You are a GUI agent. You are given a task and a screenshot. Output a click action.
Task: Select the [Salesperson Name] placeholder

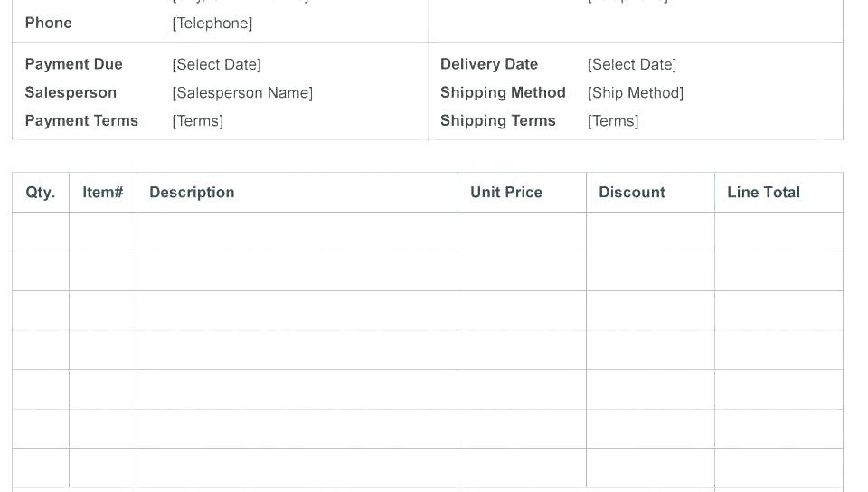pos(242,93)
